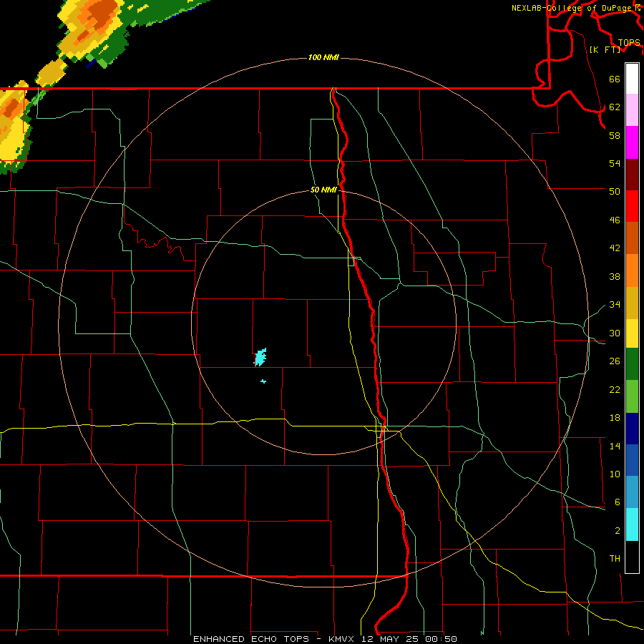Select the '26' legend value

615,361
